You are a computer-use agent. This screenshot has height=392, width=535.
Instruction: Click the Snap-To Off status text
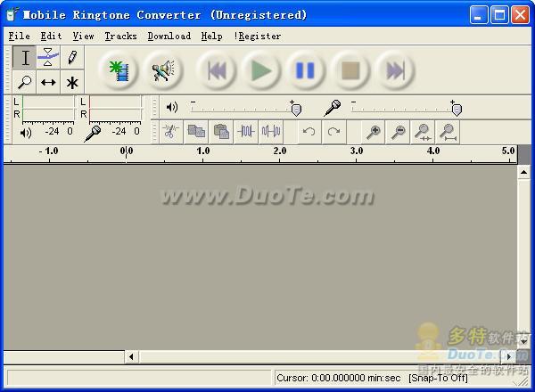coord(438,378)
